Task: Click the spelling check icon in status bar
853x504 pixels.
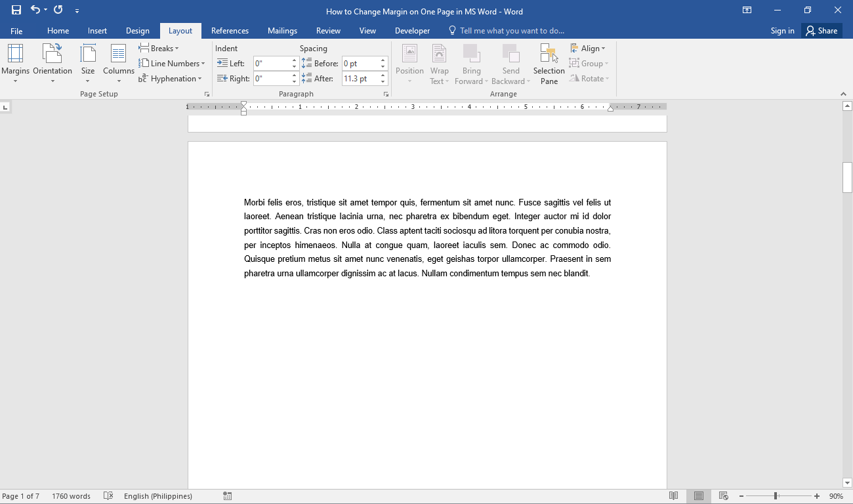Action: click(108, 495)
